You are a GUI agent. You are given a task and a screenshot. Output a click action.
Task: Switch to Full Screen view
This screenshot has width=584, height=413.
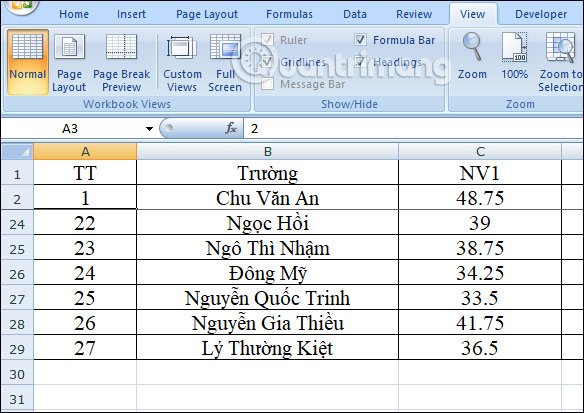[x=225, y=63]
